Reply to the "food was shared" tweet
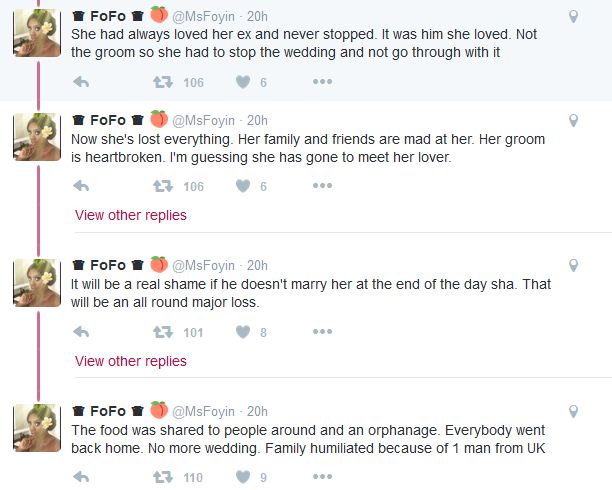The width and height of the screenshot is (612, 490). tap(82, 478)
